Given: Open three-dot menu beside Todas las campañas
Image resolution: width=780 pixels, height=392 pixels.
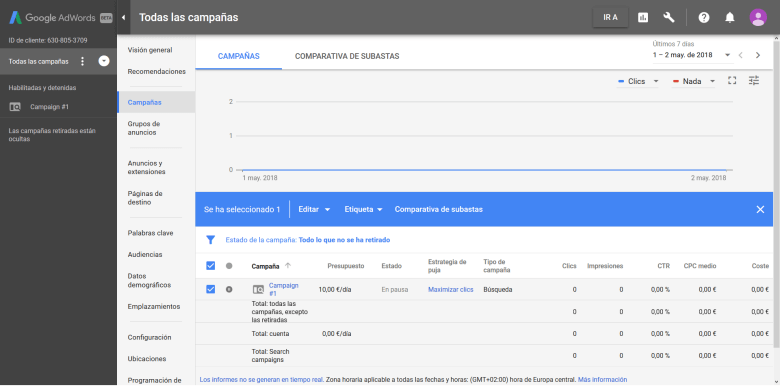Looking at the screenshot, I should point(83,61).
